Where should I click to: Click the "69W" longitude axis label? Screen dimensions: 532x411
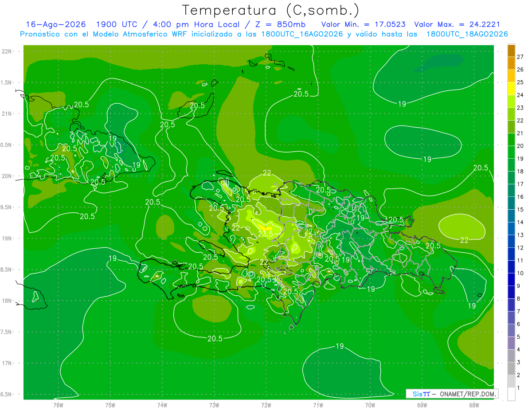pos(422,405)
